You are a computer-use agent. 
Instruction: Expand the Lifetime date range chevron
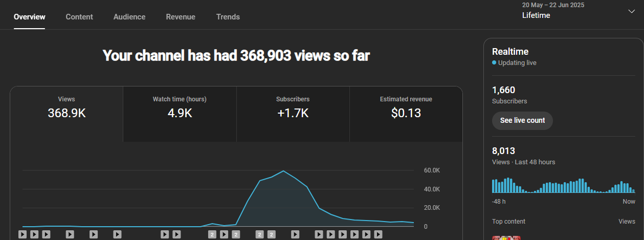pyautogui.click(x=631, y=11)
